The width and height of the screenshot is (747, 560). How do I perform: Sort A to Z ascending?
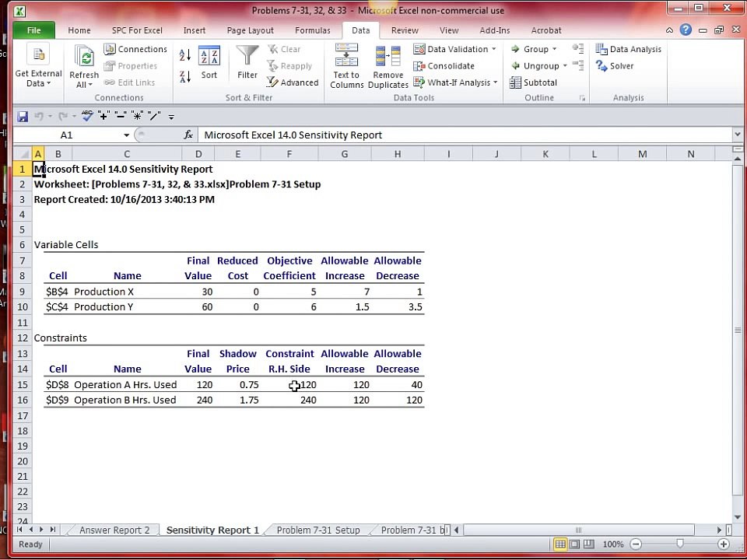click(x=185, y=54)
